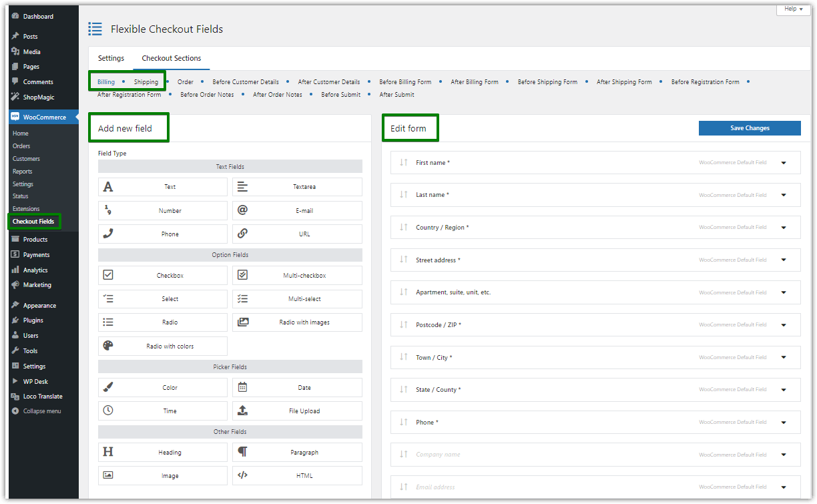The width and height of the screenshot is (817, 504).
Task: Click the WooCommerce logo icon
Action: [15, 117]
